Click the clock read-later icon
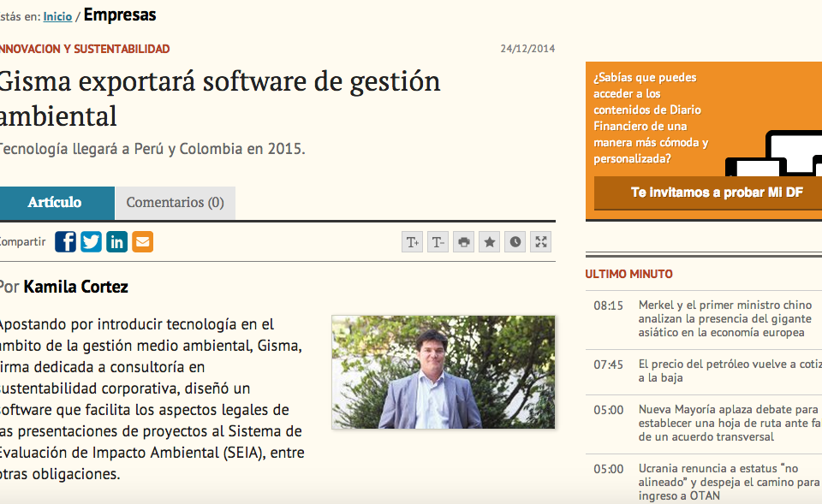822x504 pixels. (x=515, y=242)
